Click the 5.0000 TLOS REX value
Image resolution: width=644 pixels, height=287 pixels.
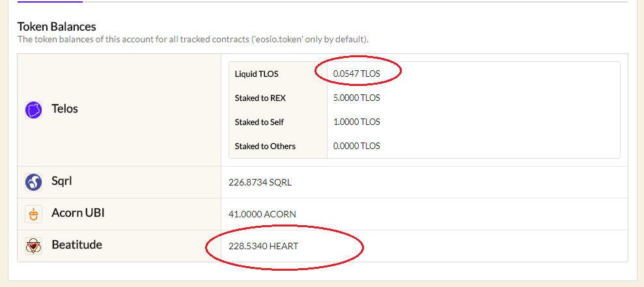click(356, 98)
